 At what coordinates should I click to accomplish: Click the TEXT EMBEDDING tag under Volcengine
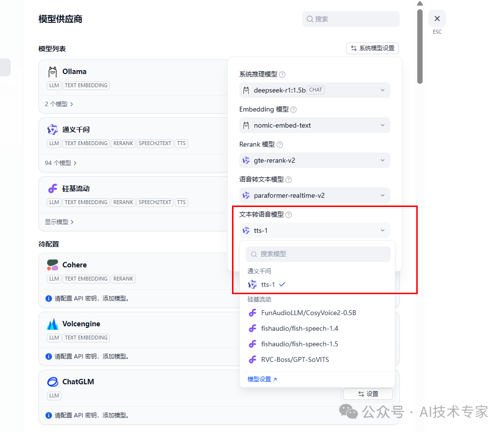(x=86, y=338)
